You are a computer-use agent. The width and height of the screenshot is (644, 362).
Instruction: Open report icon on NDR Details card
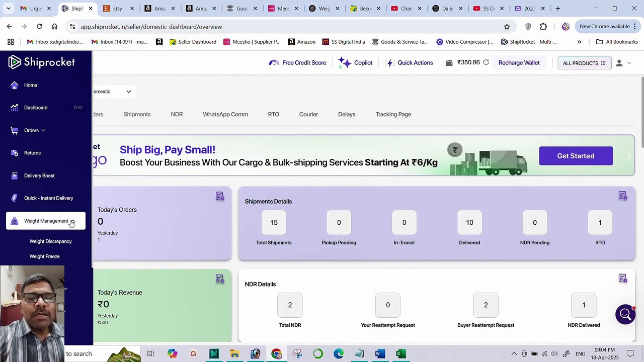623,279
